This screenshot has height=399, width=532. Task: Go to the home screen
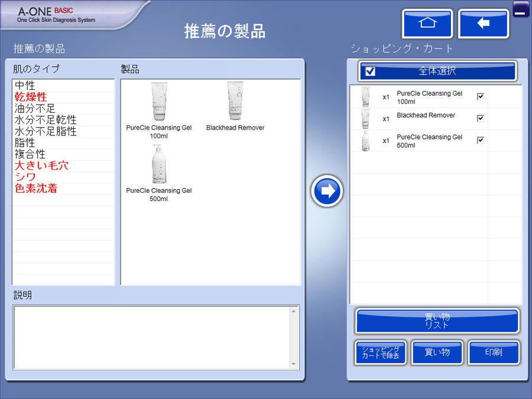(427, 24)
